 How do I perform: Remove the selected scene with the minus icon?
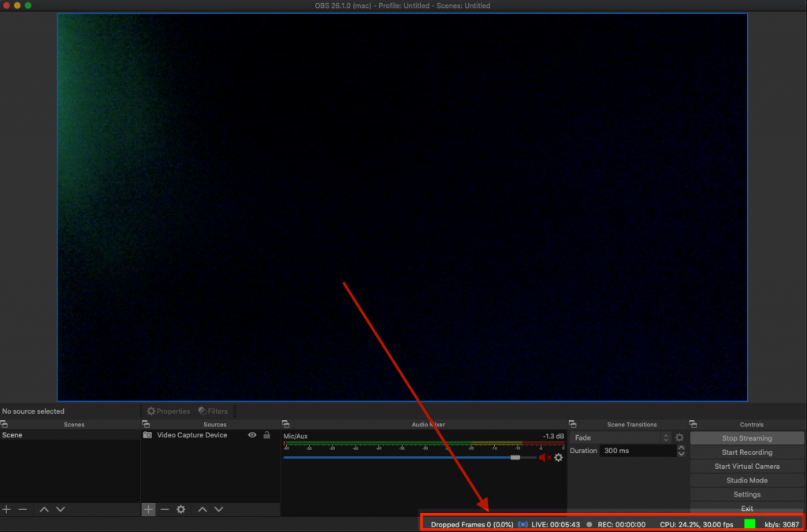[23, 510]
